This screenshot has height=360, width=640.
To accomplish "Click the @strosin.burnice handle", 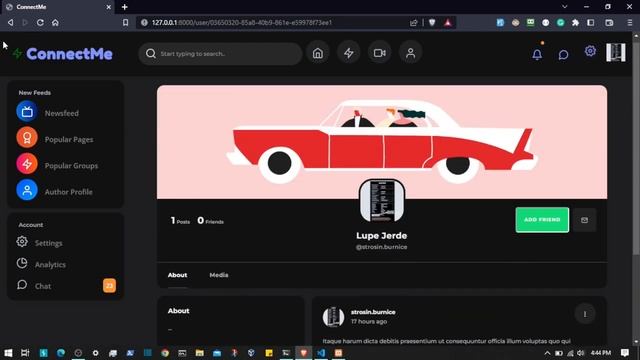I will [x=381, y=247].
